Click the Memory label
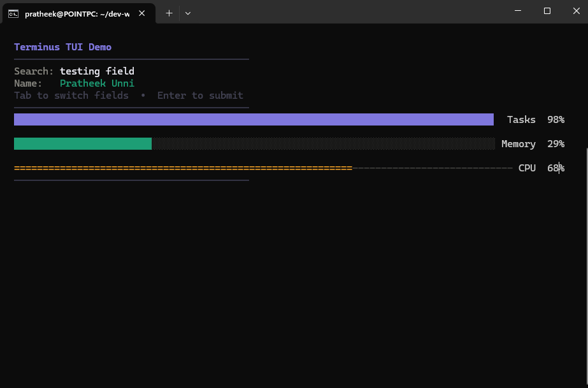The width and height of the screenshot is (588, 388). [519, 144]
